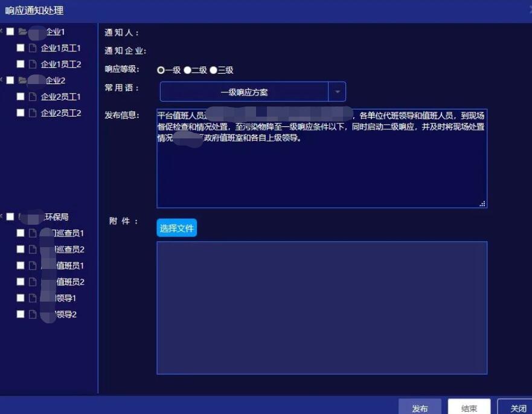Collapse the 环保局 tree node
532x414 pixels.
coord(3,216)
